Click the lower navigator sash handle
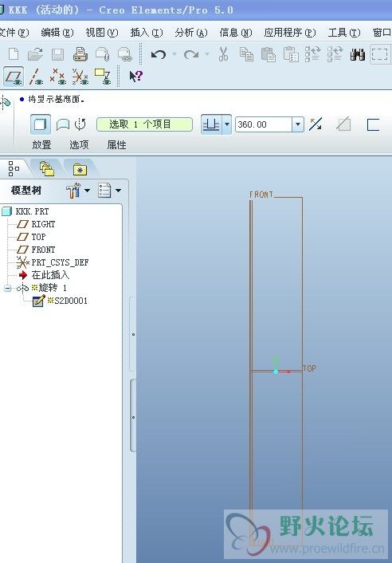Screen dimensions: 392x563 click(x=133, y=416)
